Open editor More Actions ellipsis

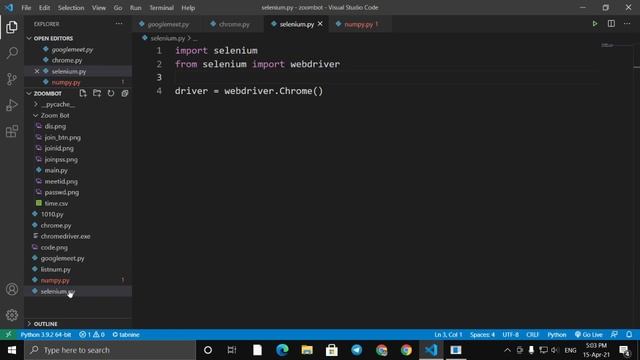(627, 24)
